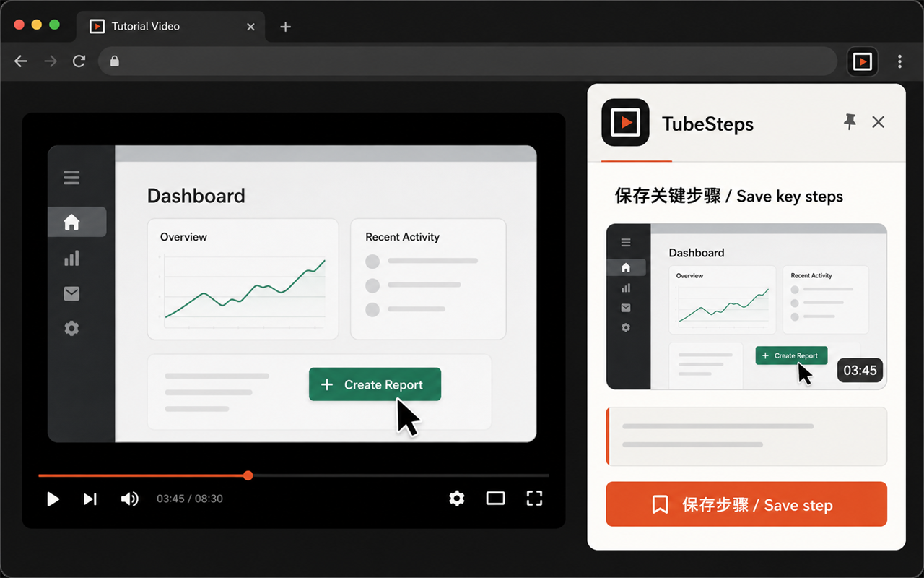Click the forward navigation arrow

click(x=51, y=61)
